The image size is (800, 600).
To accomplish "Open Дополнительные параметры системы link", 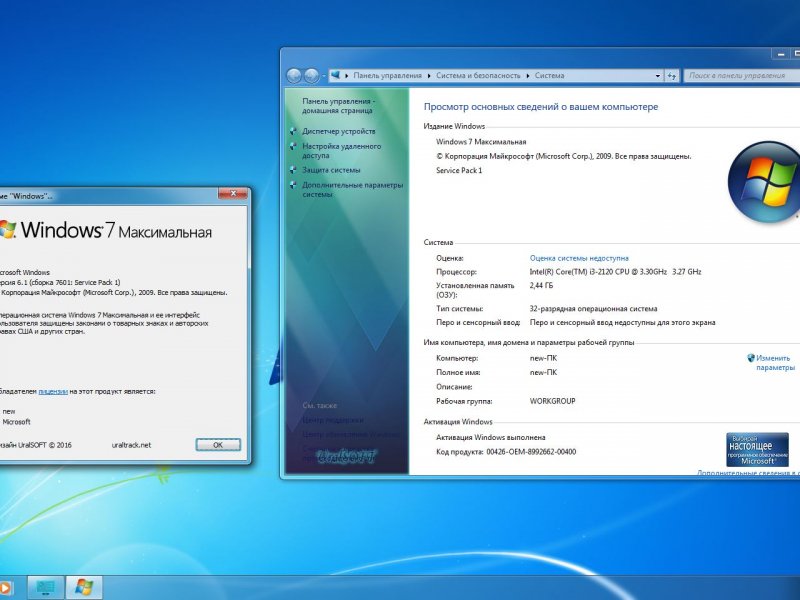I will click(353, 189).
